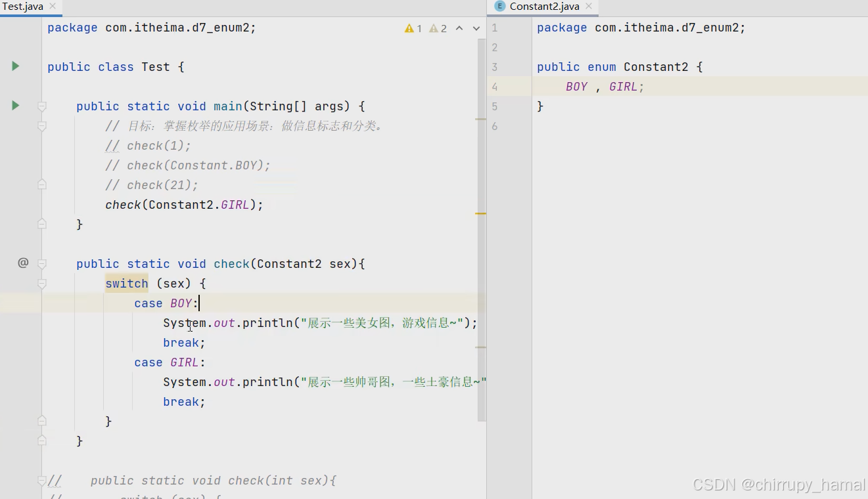
Task: Click the yellow warning stripe on scrollbar
Action: coord(481,213)
